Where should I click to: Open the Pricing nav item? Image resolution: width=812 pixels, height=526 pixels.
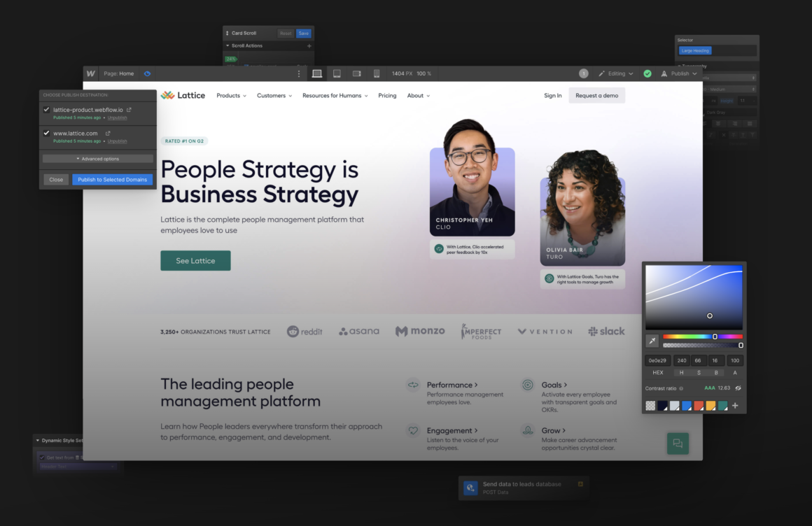tap(387, 96)
